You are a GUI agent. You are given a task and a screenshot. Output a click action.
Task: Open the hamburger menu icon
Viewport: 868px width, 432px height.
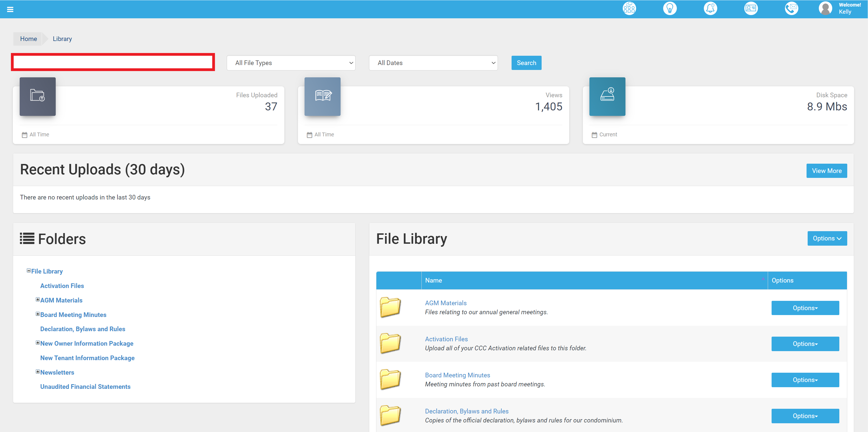10,10
